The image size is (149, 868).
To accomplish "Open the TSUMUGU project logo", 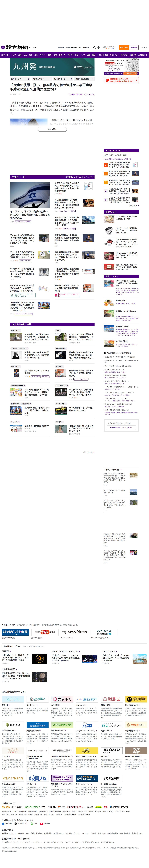I will [136, 699].
